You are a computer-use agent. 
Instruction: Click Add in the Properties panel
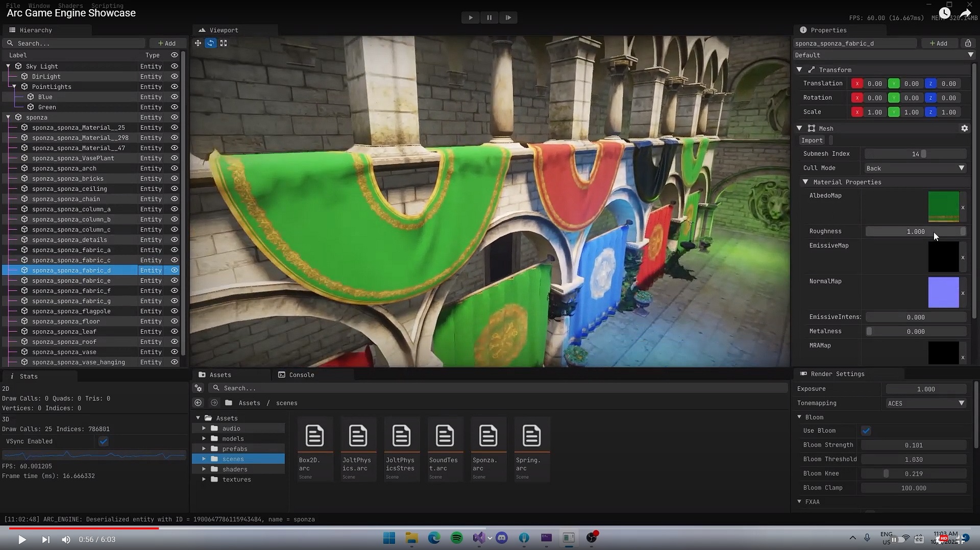point(939,43)
